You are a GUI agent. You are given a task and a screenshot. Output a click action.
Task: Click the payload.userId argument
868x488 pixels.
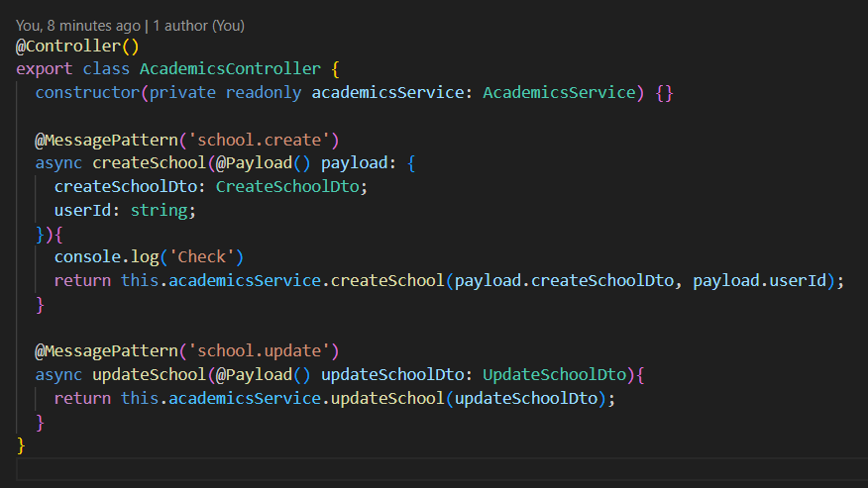[759, 280]
